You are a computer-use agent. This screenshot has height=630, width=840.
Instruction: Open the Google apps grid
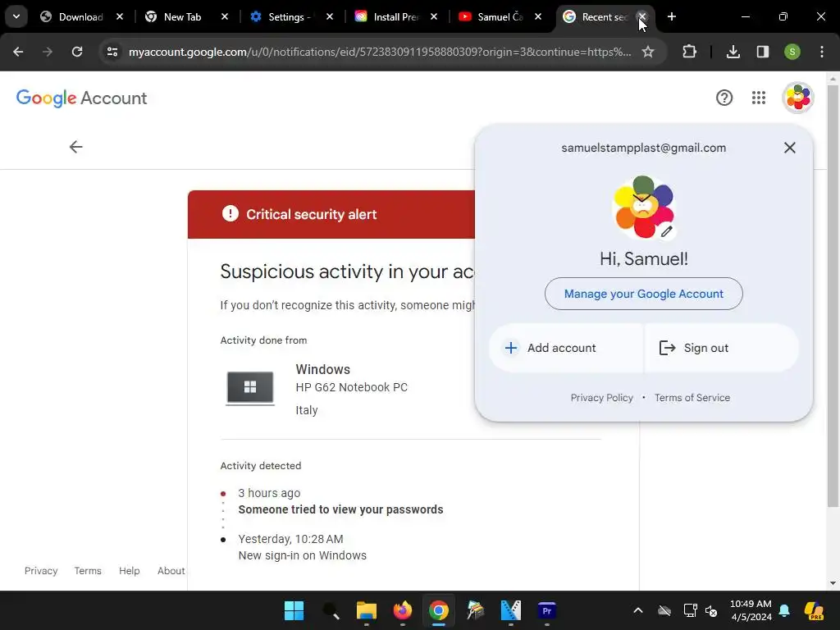[x=759, y=98]
